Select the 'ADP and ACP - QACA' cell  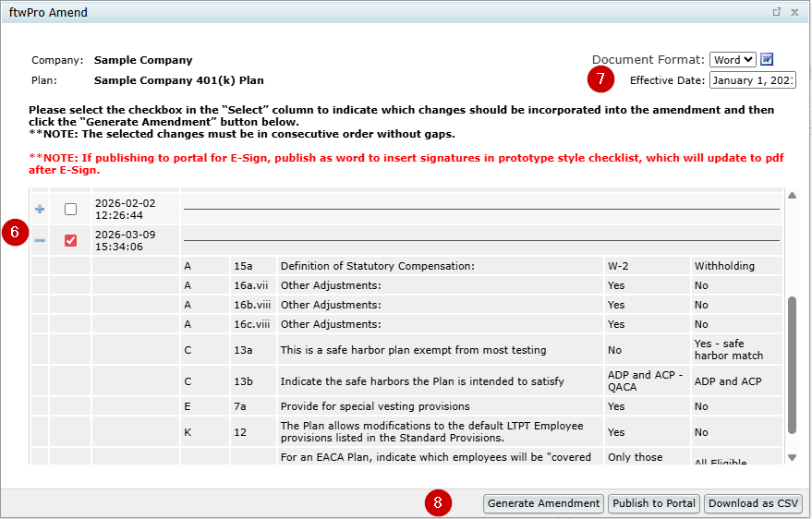(x=647, y=381)
